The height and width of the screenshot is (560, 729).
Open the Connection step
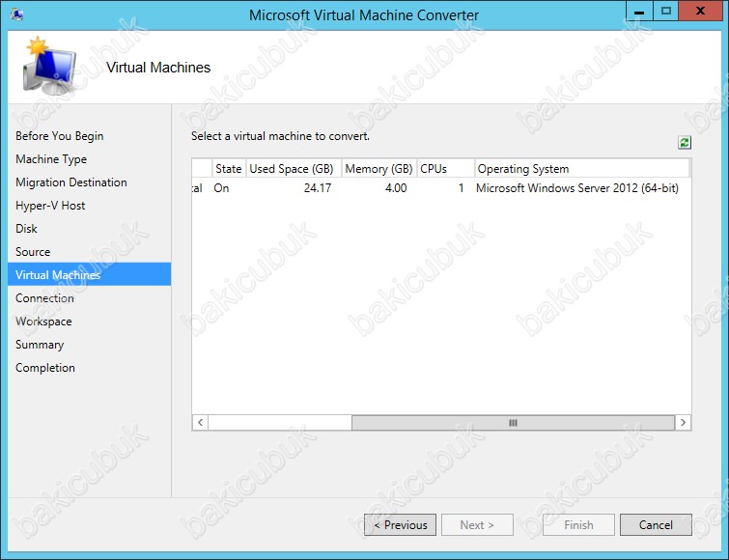[x=44, y=298]
